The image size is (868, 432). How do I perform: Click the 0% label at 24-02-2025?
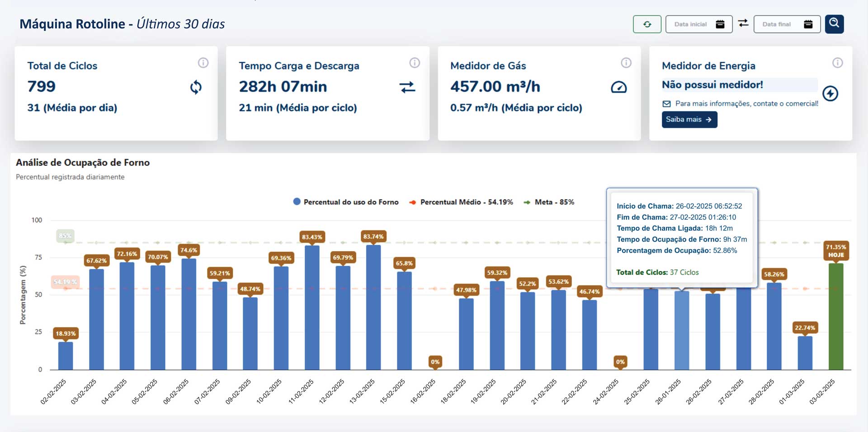pyautogui.click(x=620, y=362)
